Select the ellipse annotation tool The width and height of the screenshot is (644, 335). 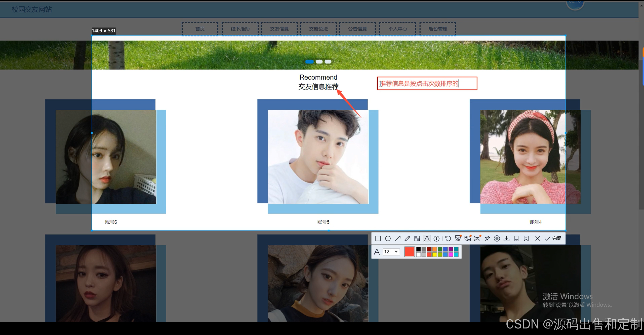[x=388, y=238]
